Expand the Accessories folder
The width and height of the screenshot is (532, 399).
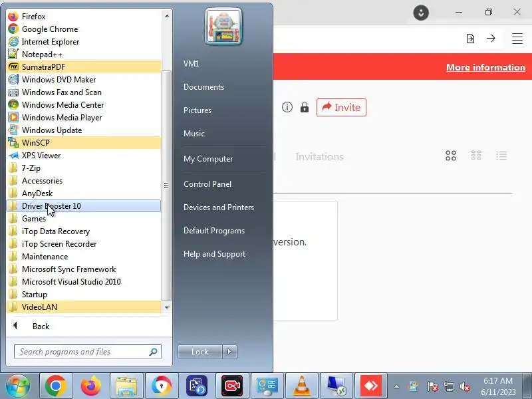(x=84, y=180)
